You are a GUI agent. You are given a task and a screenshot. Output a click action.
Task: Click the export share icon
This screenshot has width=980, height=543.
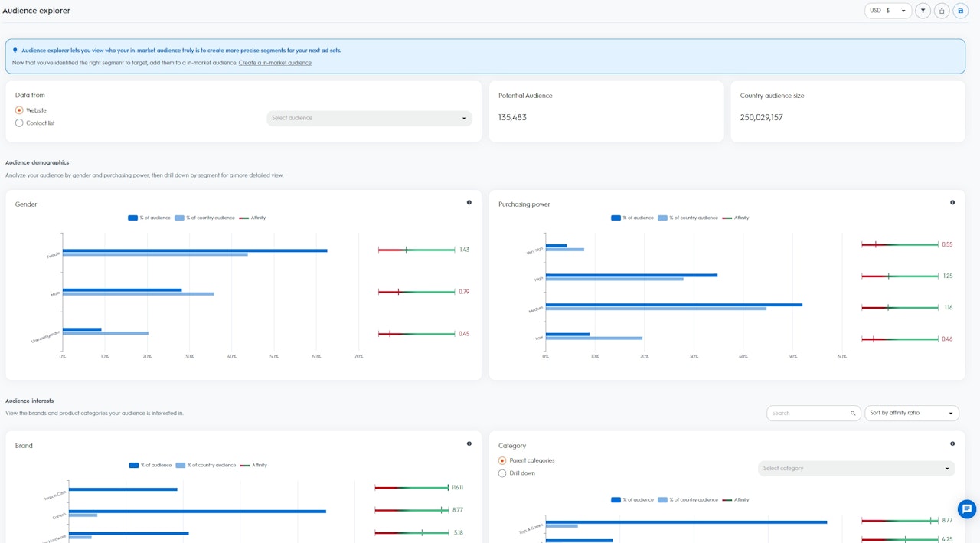[942, 11]
